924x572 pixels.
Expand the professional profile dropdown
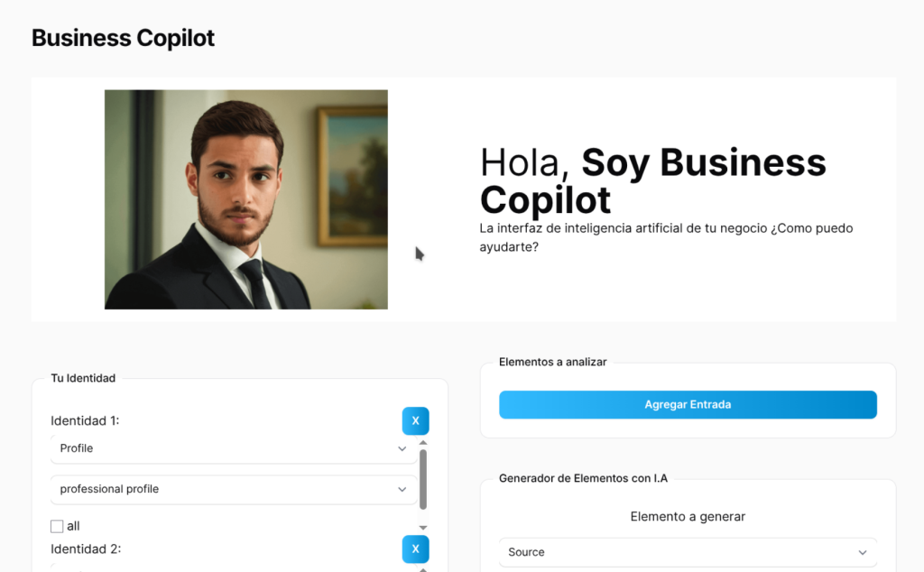pos(233,489)
